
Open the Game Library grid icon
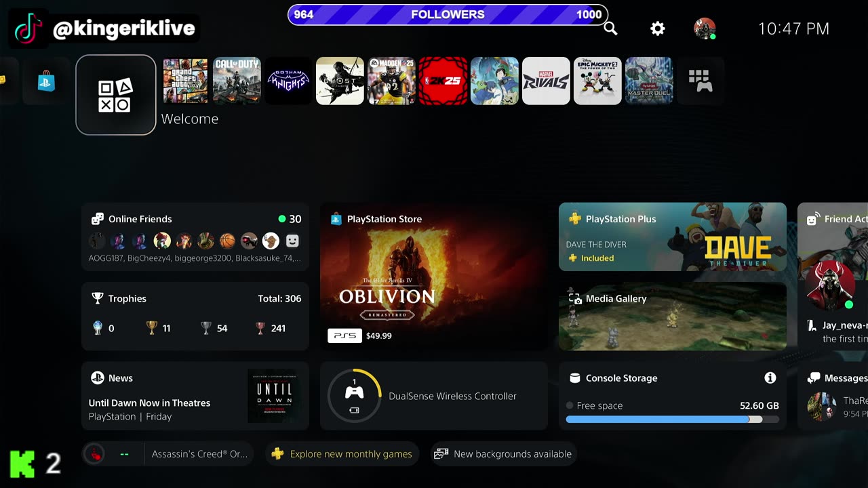[x=701, y=81]
